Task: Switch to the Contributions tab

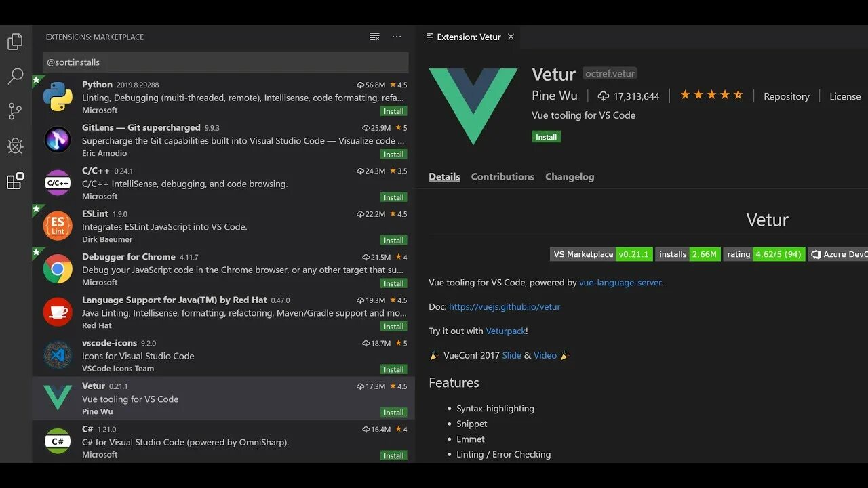Action: click(502, 176)
